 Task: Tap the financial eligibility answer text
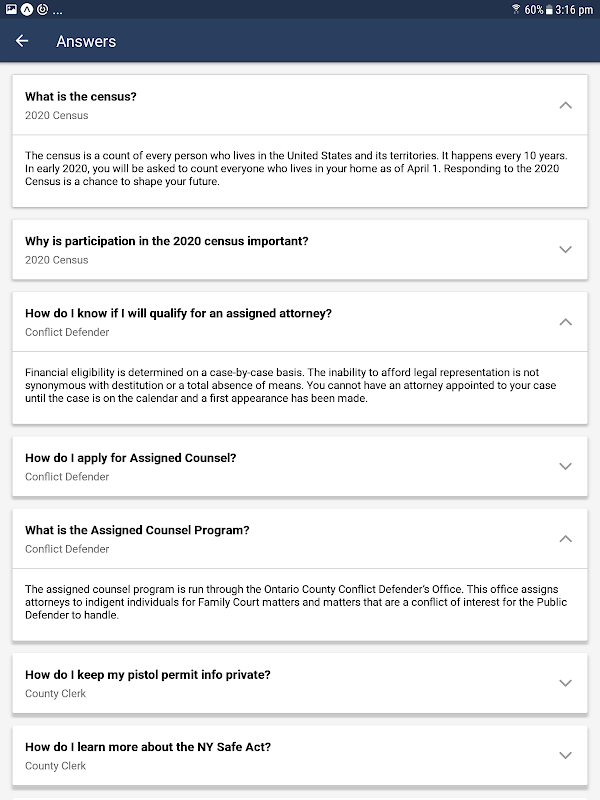point(290,385)
